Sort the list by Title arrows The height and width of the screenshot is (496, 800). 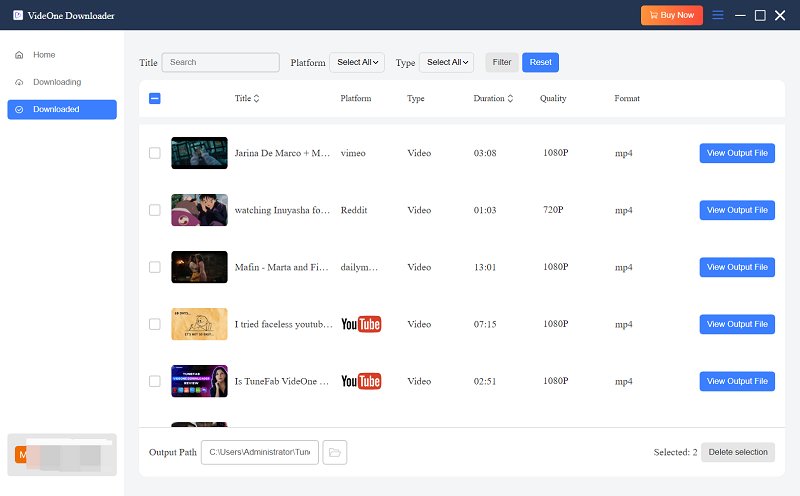(x=256, y=99)
